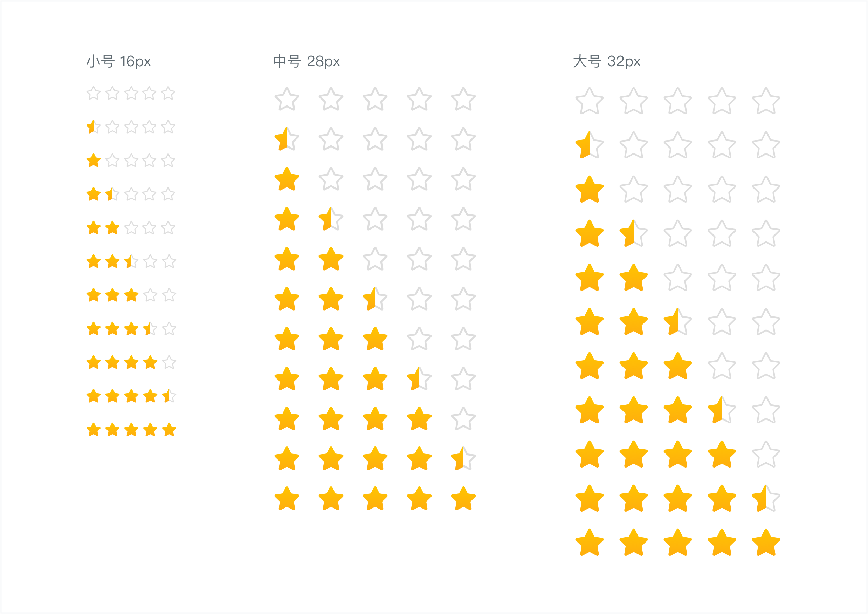Click the third filled star in large three-star row
Image resolution: width=868 pixels, height=614 pixels.
(x=678, y=366)
